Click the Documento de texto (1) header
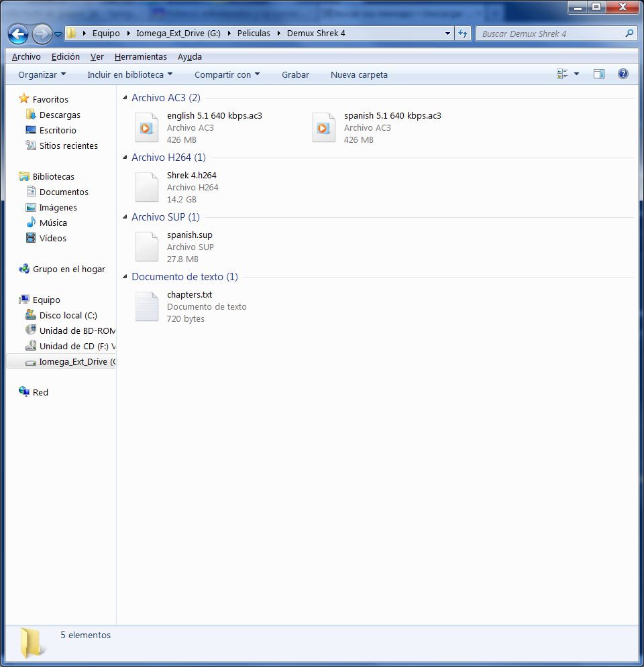 (x=184, y=276)
